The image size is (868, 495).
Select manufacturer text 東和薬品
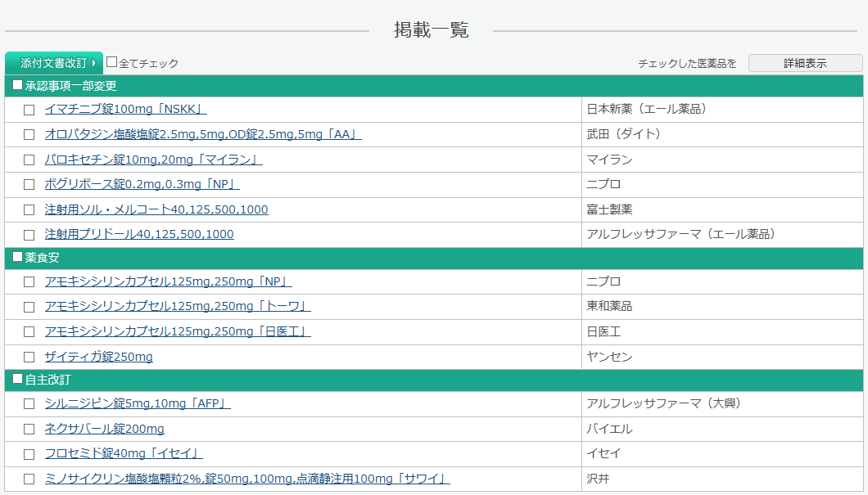[x=609, y=306]
